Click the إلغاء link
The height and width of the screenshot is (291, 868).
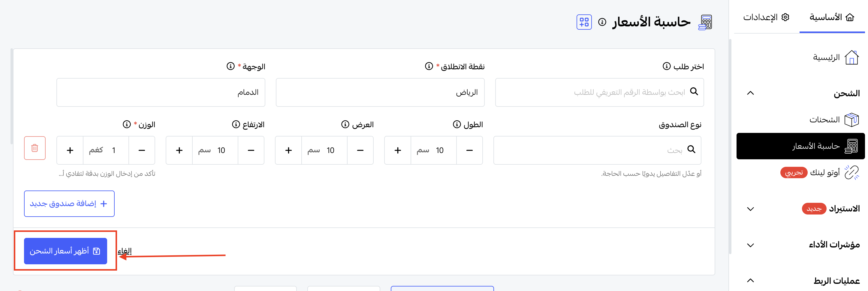[x=124, y=251]
